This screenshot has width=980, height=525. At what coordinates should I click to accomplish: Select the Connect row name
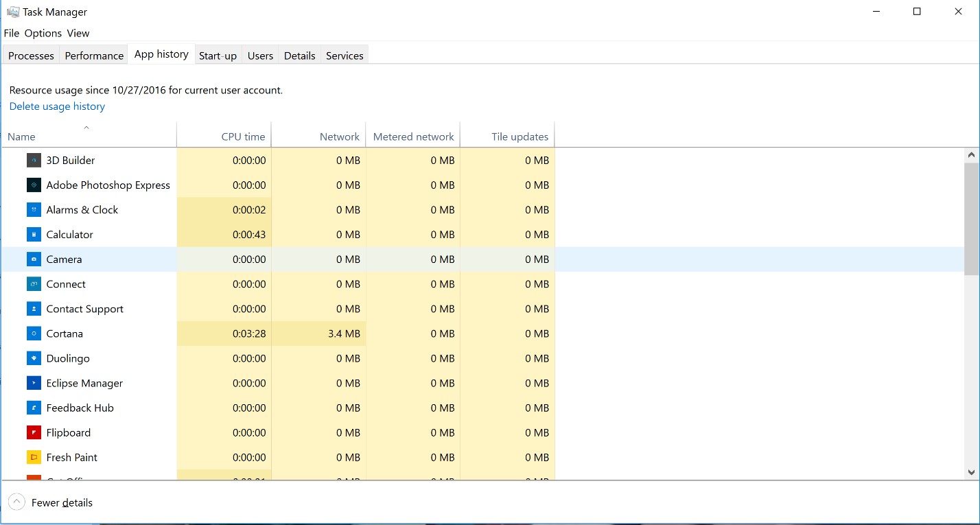[66, 283]
